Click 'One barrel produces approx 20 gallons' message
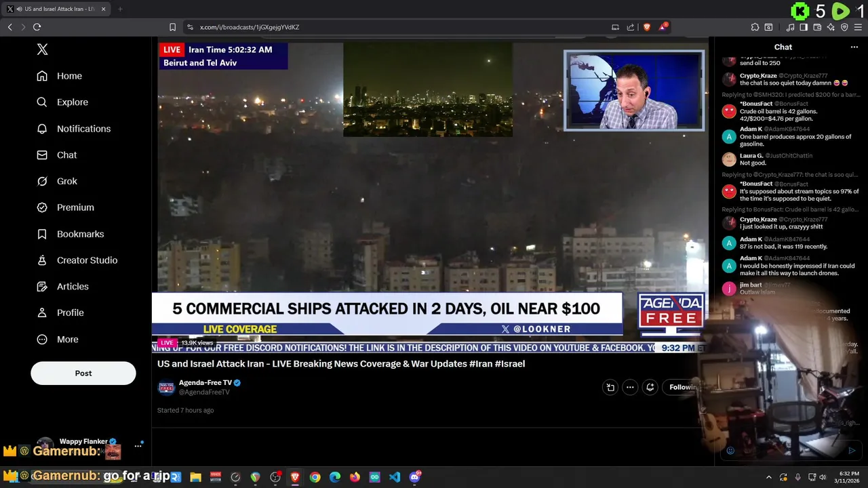This screenshot has height=488, width=868. (795, 140)
